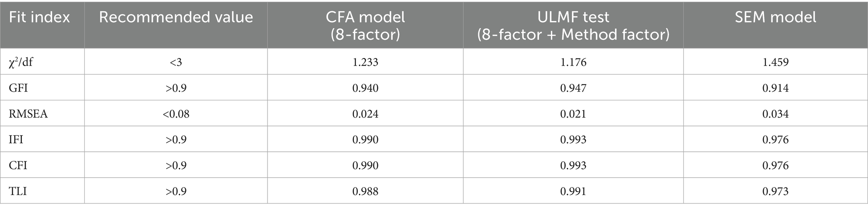Click the "SEM model" column header
Screen dimensions: 868x211
776,17
